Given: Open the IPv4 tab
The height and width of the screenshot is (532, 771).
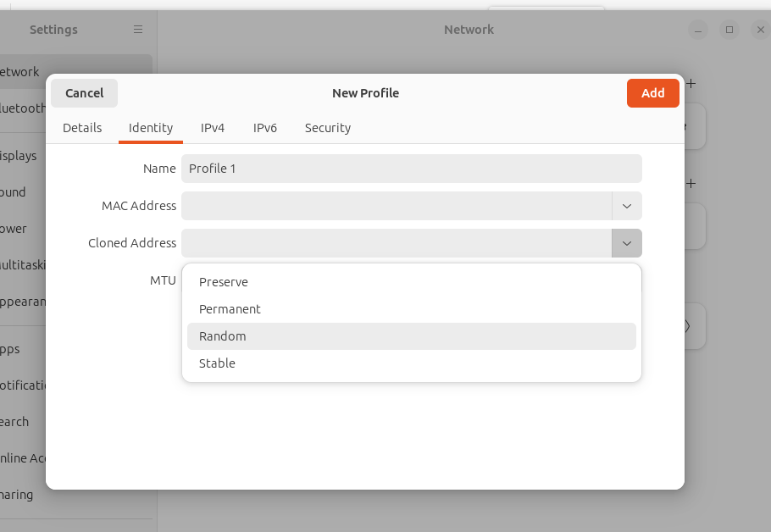Looking at the screenshot, I should [x=213, y=128].
